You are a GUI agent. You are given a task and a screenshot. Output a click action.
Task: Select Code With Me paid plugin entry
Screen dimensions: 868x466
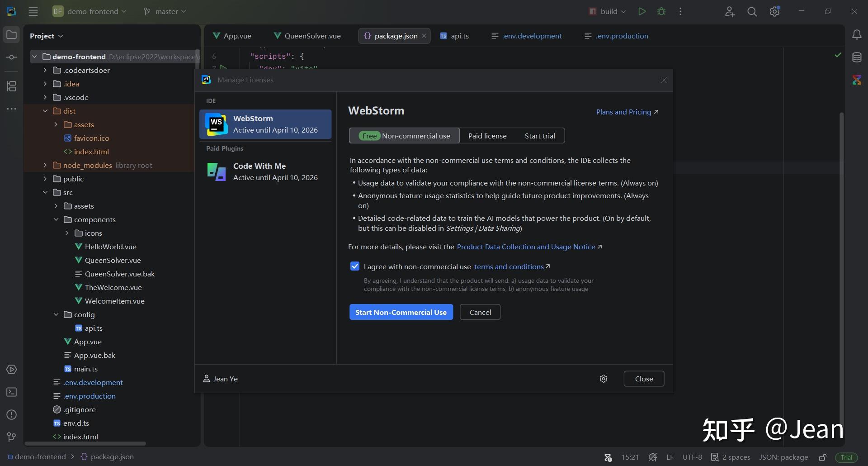pyautogui.click(x=265, y=172)
